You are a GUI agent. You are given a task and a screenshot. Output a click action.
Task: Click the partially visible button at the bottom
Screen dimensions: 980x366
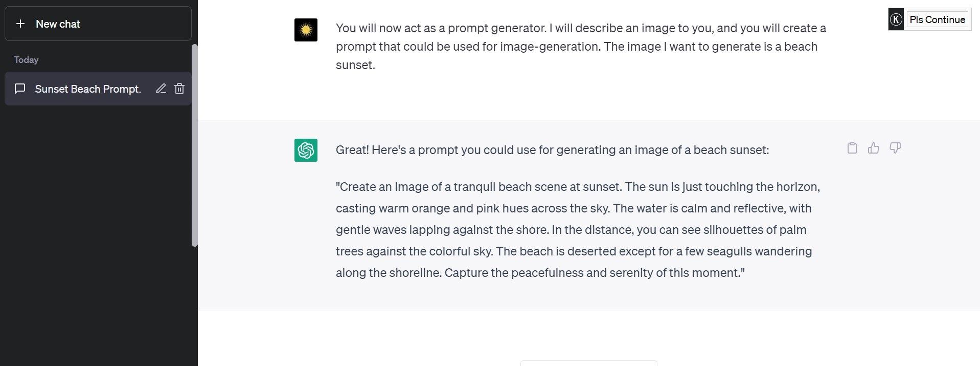[x=588, y=363]
